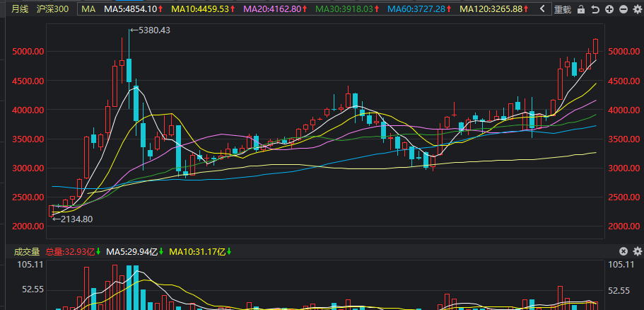Open chart settings gear at top right
This screenshot has width=644, height=310.
pos(638,9)
